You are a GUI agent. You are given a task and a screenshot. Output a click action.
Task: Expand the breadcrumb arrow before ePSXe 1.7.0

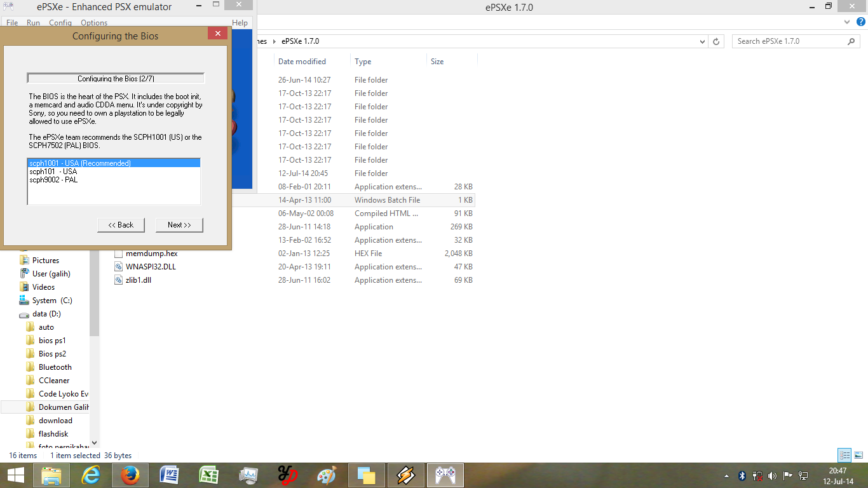(275, 41)
